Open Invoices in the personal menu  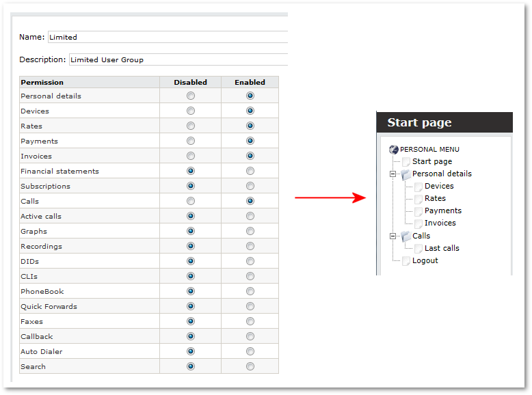pos(440,223)
